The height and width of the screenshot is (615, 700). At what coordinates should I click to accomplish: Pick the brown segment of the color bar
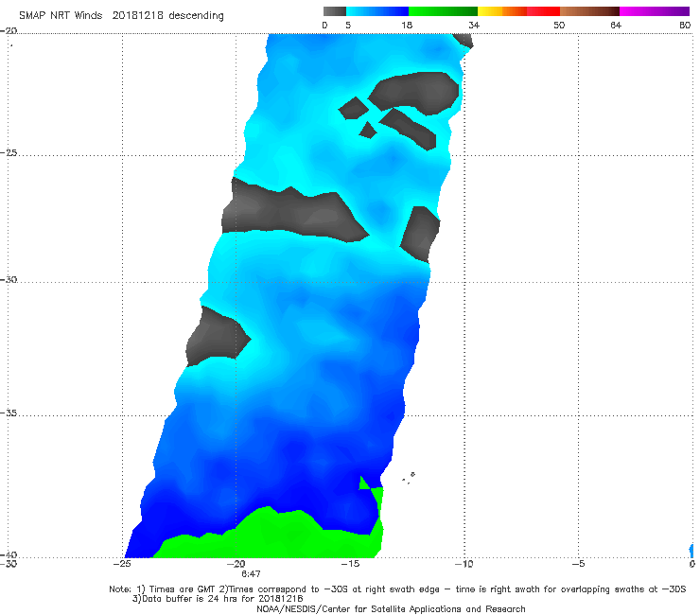click(x=589, y=11)
